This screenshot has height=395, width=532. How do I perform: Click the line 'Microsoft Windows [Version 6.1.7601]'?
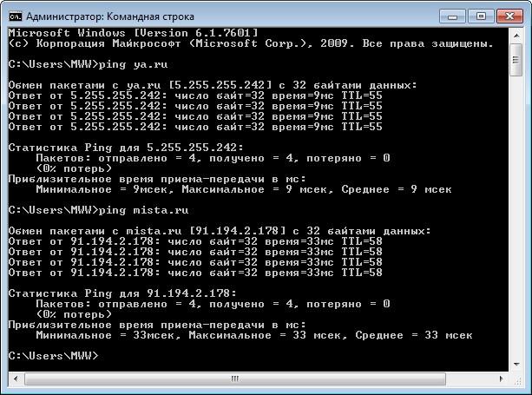[x=134, y=33]
